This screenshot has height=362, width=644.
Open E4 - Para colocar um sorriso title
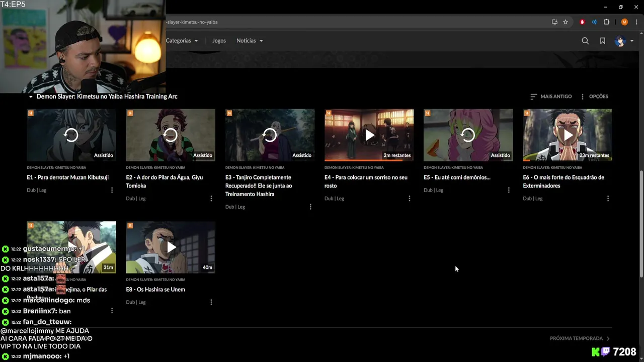[366, 182]
